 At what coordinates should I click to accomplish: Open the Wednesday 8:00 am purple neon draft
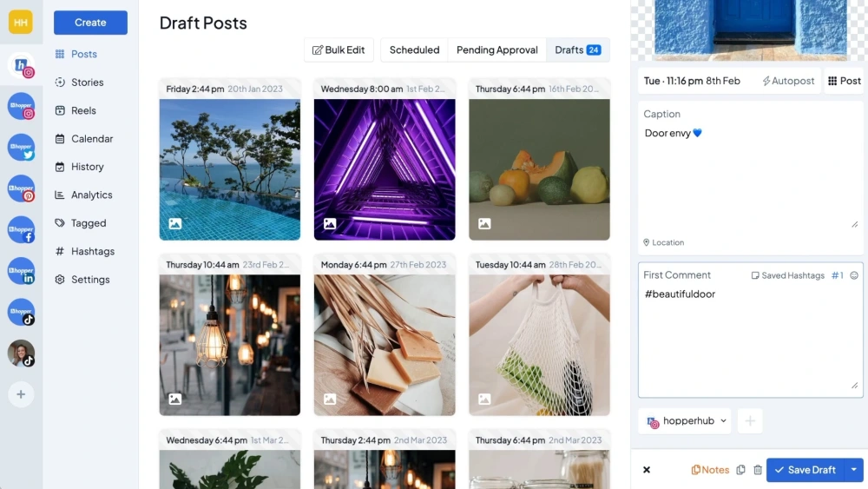385,160
